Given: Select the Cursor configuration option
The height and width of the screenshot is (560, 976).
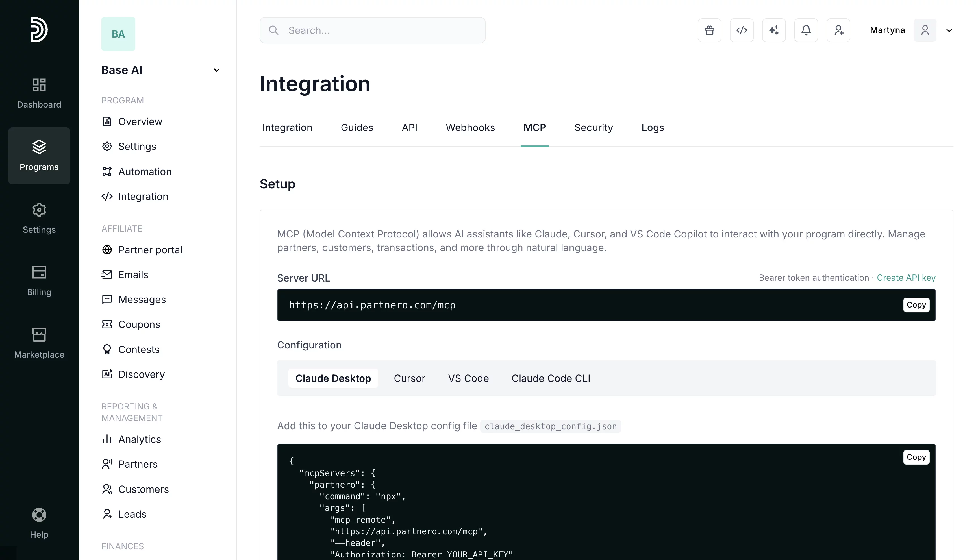Looking at the screenshot, I should [x=409, y=378].
